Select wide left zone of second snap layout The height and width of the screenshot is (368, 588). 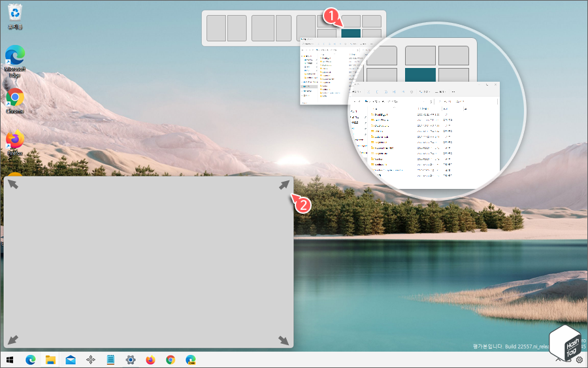coord(263,28)
